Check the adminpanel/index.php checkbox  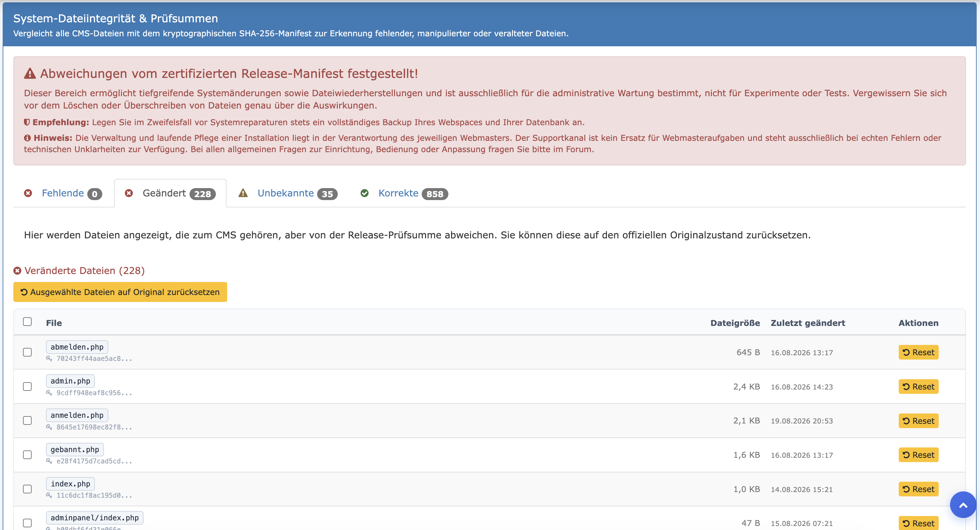click(27, 523)
